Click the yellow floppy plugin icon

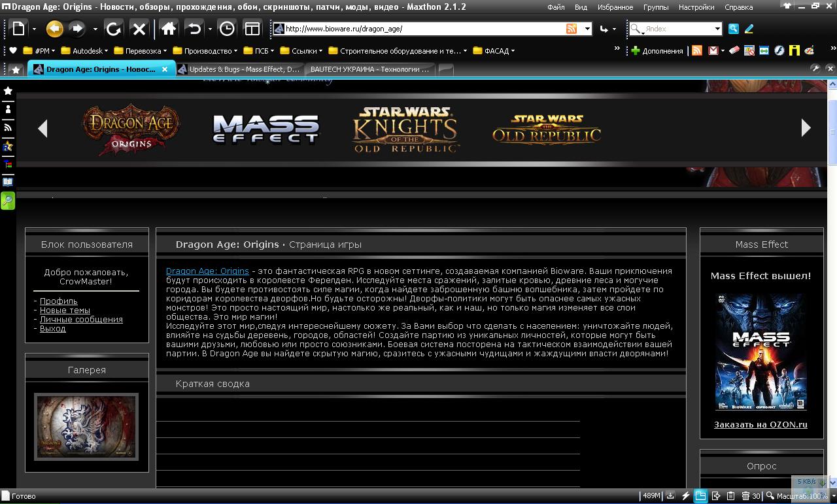(x=794, y=50)
